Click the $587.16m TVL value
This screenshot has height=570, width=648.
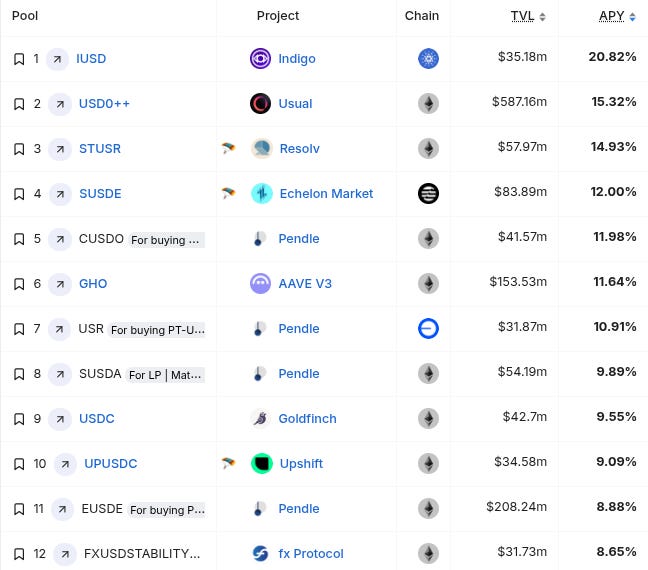(519, 102)
